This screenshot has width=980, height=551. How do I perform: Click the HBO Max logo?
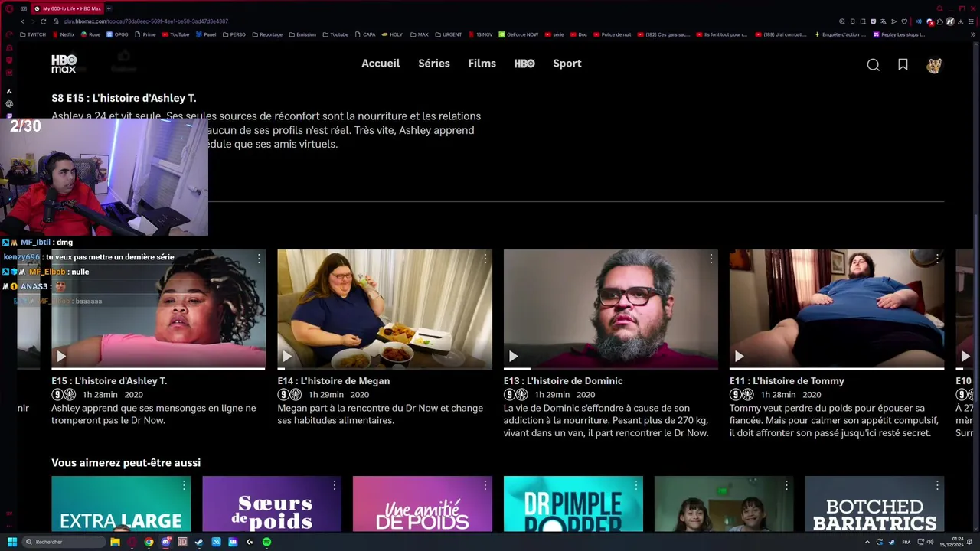[64, 64]
